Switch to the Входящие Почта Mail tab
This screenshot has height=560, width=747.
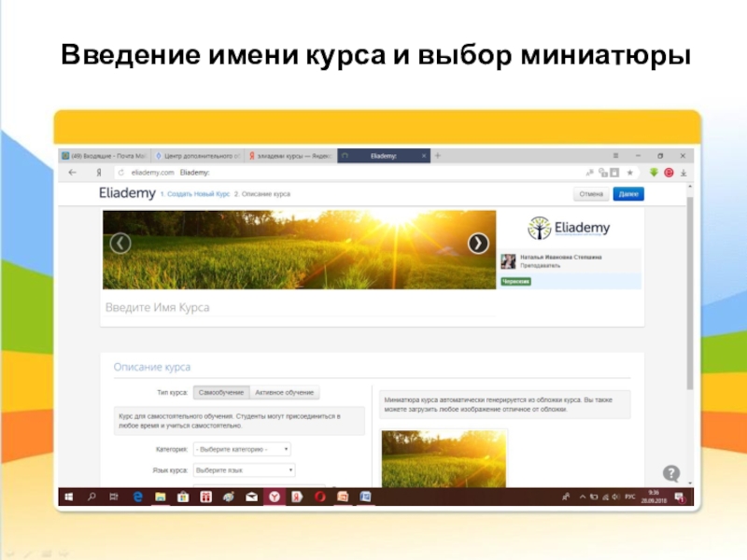[102, 156]
